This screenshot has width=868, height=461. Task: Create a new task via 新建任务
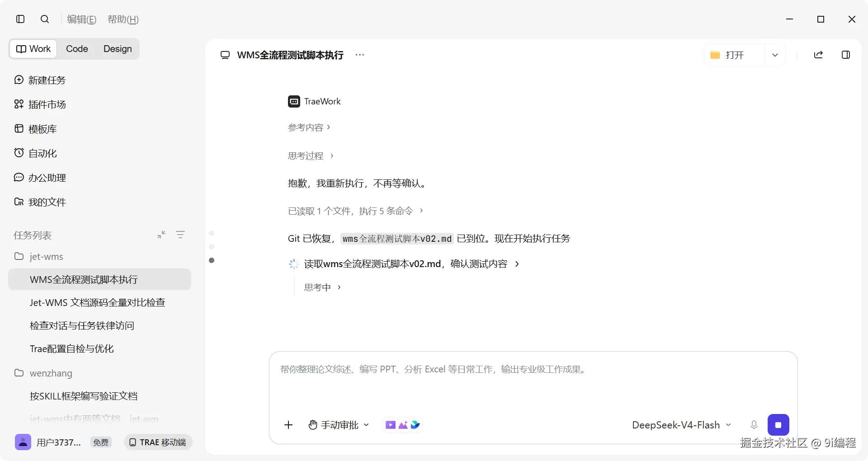coord(40,80)
